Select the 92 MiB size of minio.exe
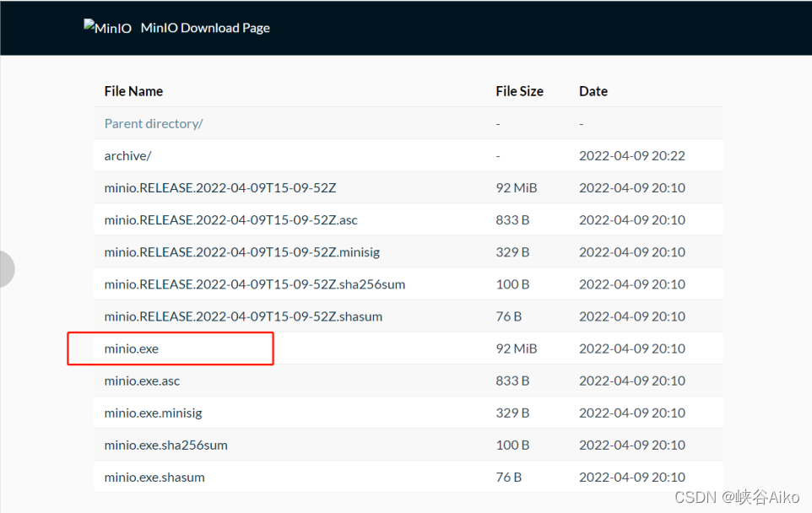The height and width of the screenshot is (513, 812). (517, 349)
